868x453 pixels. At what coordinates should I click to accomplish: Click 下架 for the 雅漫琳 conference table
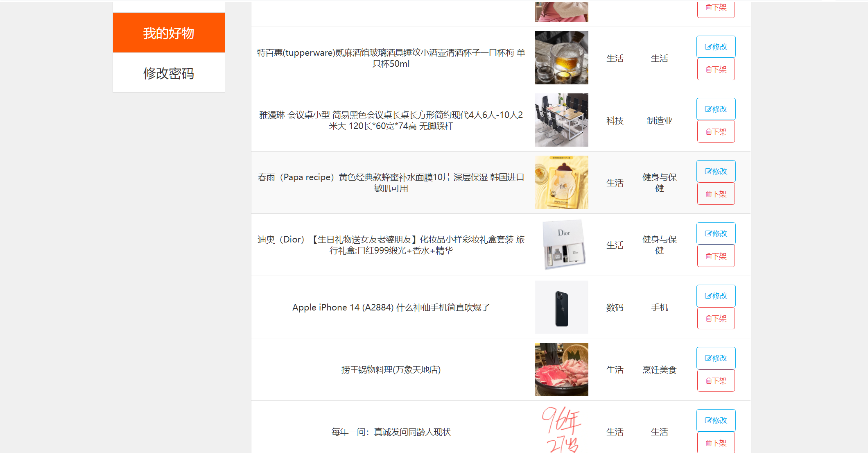tap(716, 131)
